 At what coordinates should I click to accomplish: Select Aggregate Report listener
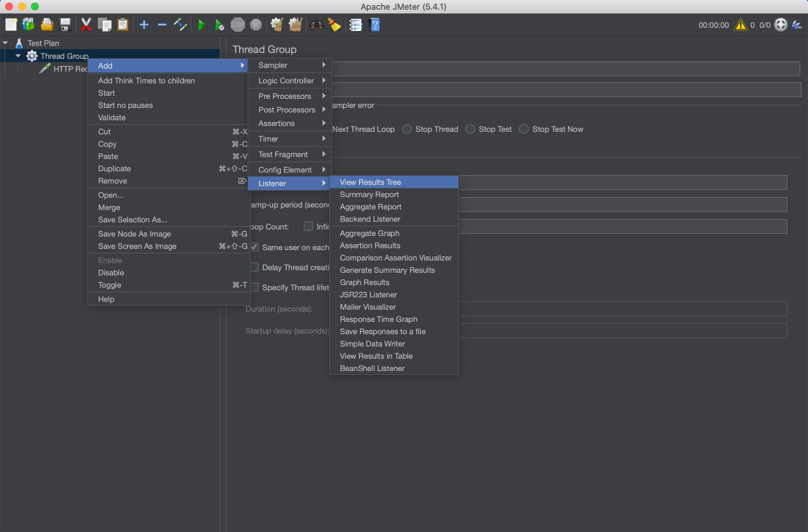[370, 207]
